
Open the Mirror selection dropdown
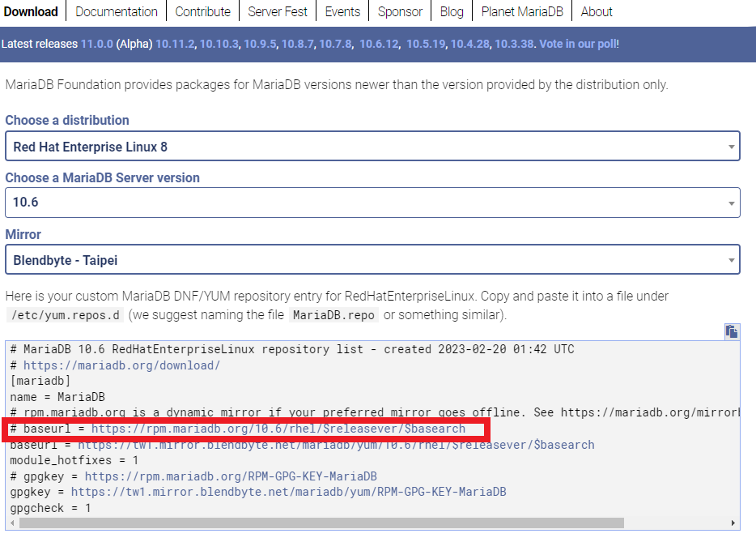(372, 258)
